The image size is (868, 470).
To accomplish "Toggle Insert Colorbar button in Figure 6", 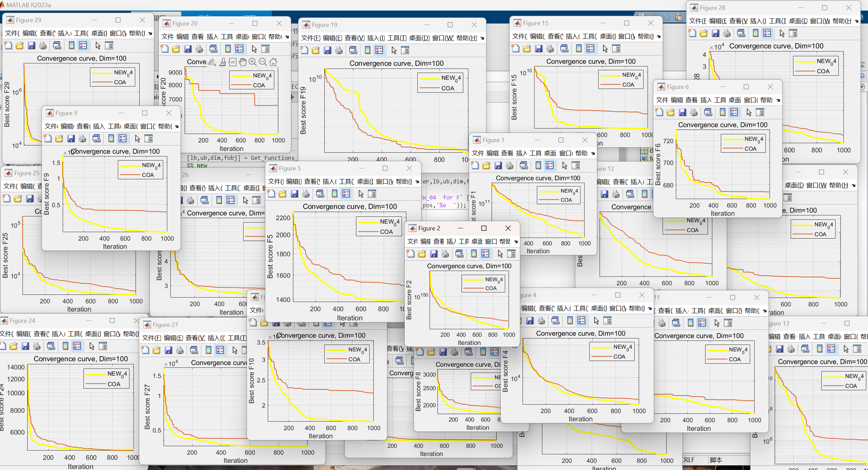I will [722, 112].
